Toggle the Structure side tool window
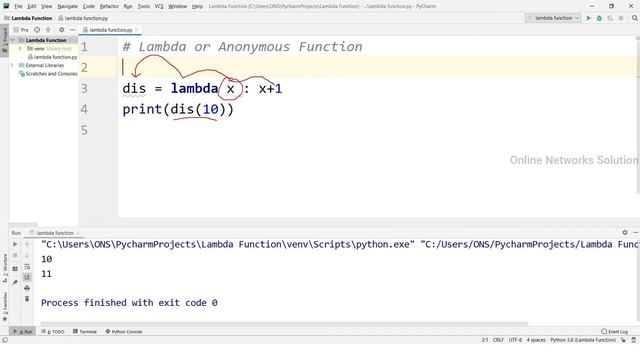Image resolution: width=640 pixels, height=360 pixels. (x=4, y=269)
